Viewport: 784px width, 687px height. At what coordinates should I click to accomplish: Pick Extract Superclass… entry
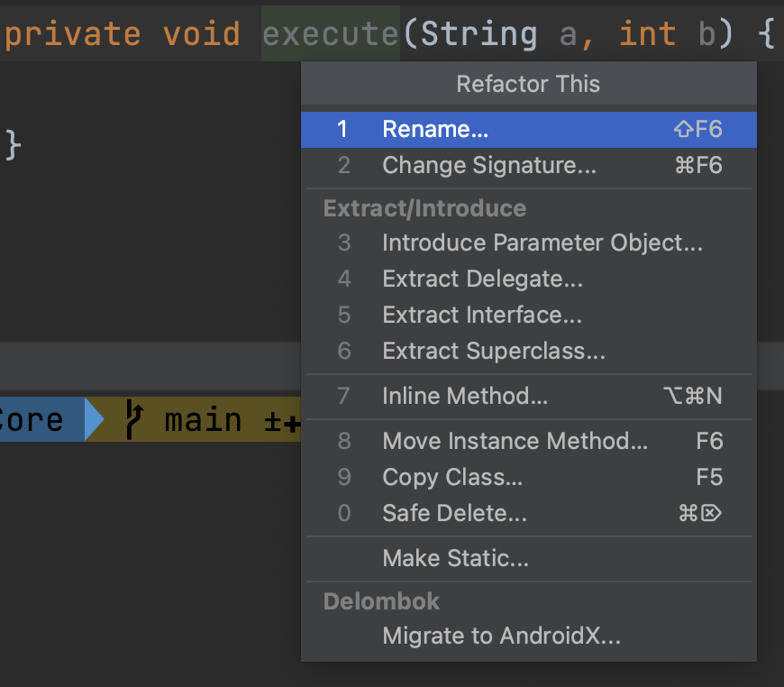tap(528, 352)
